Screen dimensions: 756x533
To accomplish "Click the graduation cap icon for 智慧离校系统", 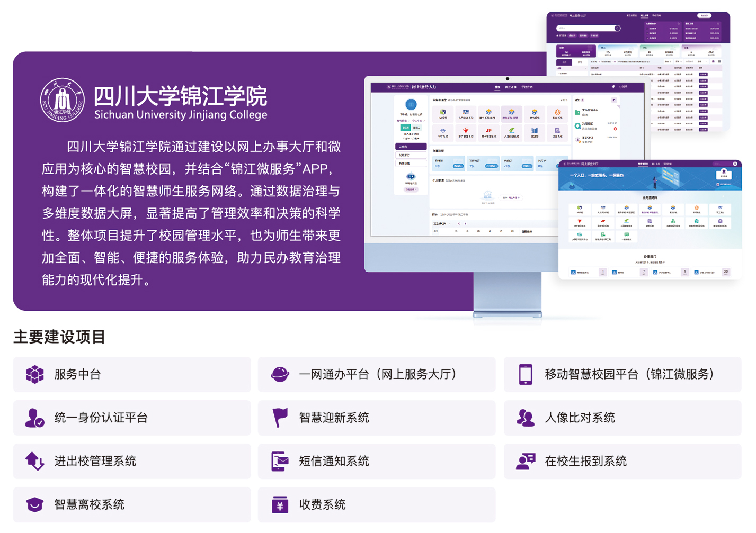I will point(35,504).
